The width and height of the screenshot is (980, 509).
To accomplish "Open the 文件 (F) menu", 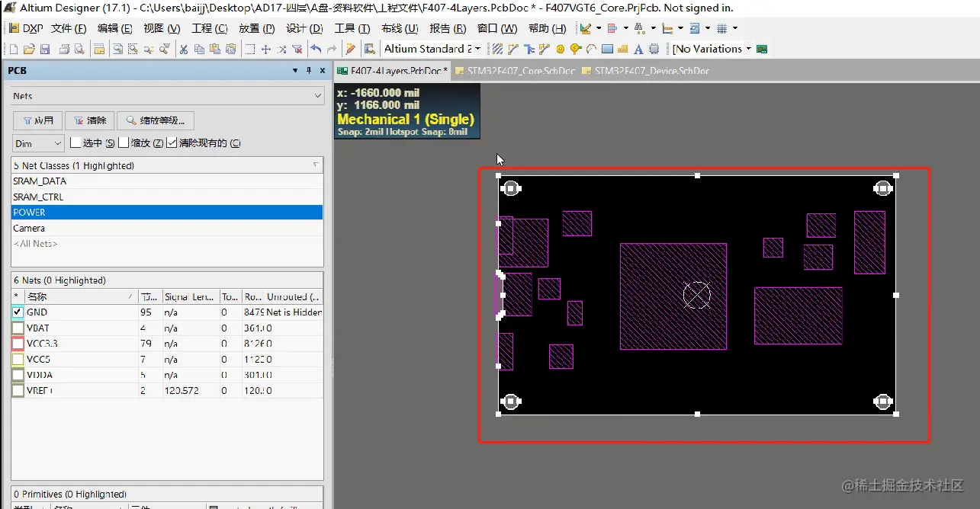I will click(69, 28).
